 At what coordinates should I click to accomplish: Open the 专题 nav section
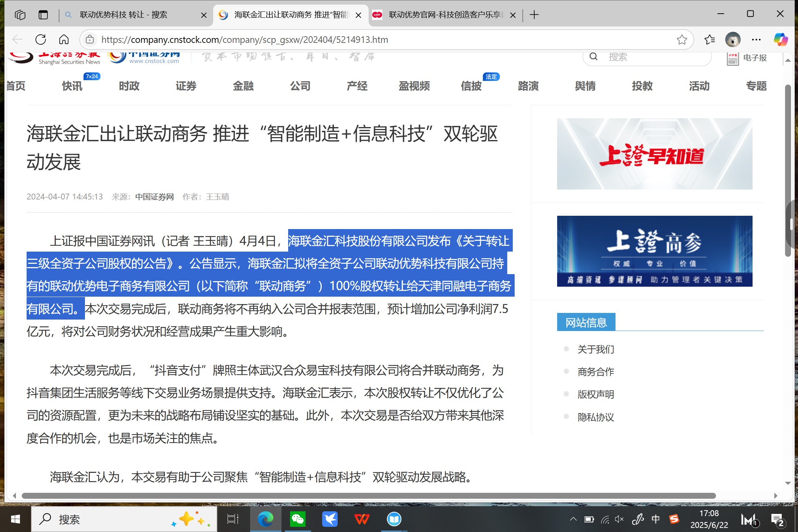(756, 86)
